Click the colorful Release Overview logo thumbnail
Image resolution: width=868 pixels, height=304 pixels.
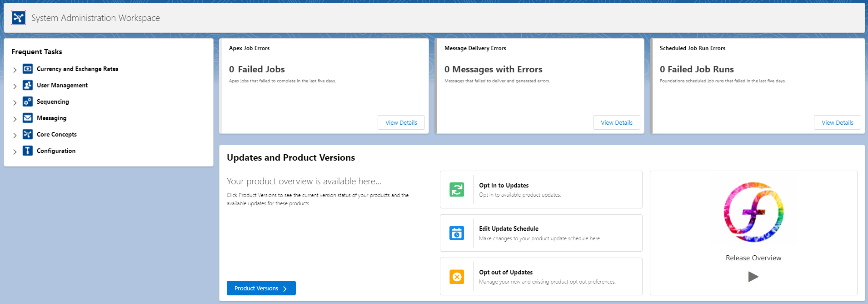click(x=753, y=212)
